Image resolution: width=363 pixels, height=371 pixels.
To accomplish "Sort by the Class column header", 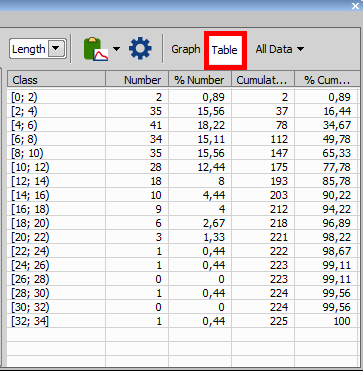I will 56,80.
